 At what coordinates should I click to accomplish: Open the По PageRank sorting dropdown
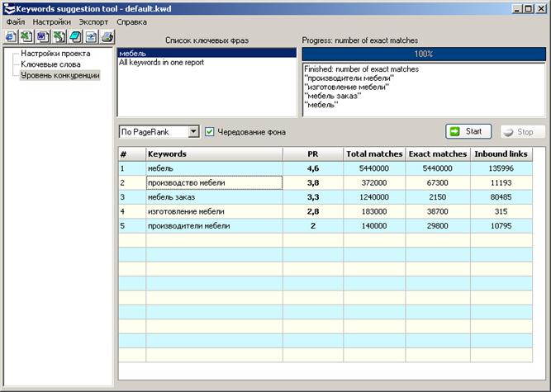193,132
